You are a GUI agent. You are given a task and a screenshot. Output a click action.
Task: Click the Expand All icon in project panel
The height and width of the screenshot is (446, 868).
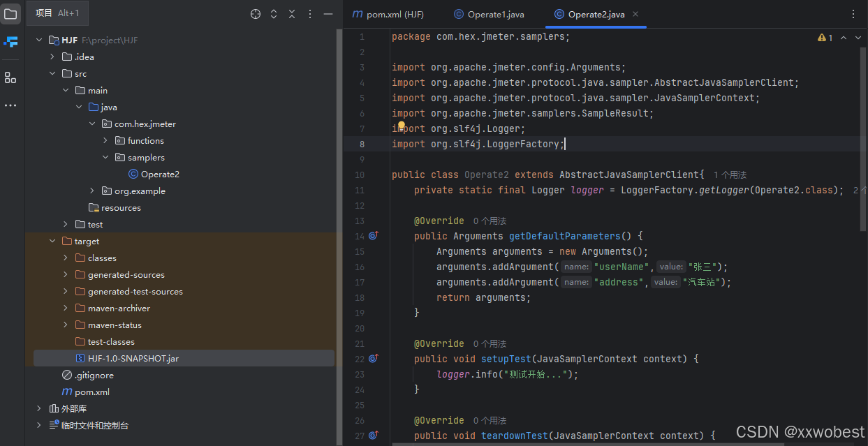274,14
